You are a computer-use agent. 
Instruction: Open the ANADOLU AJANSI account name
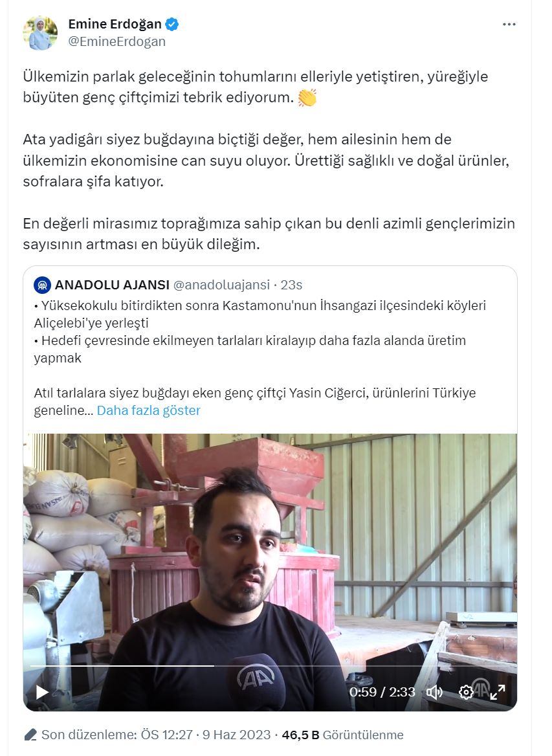click(x=113, y=285)
